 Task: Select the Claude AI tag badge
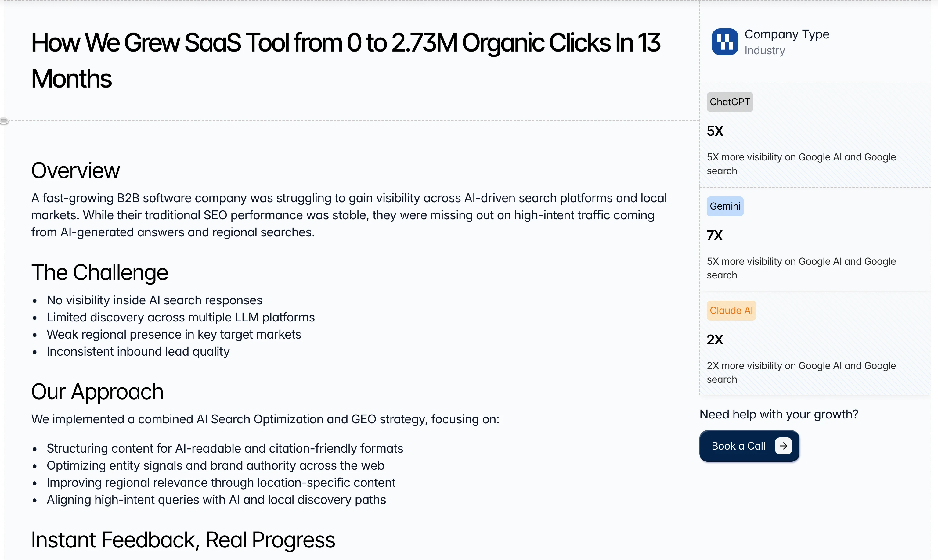[731, 311]
